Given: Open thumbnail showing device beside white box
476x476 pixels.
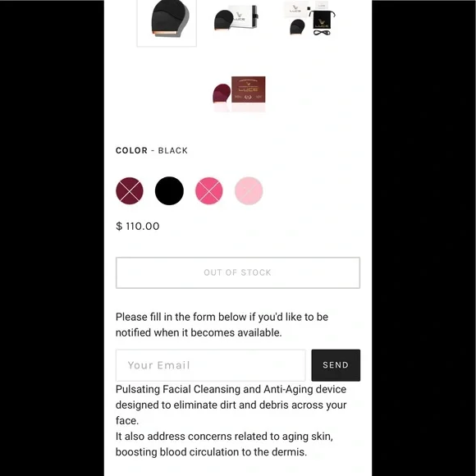Looking at the screenshot, I should (236, 17).
